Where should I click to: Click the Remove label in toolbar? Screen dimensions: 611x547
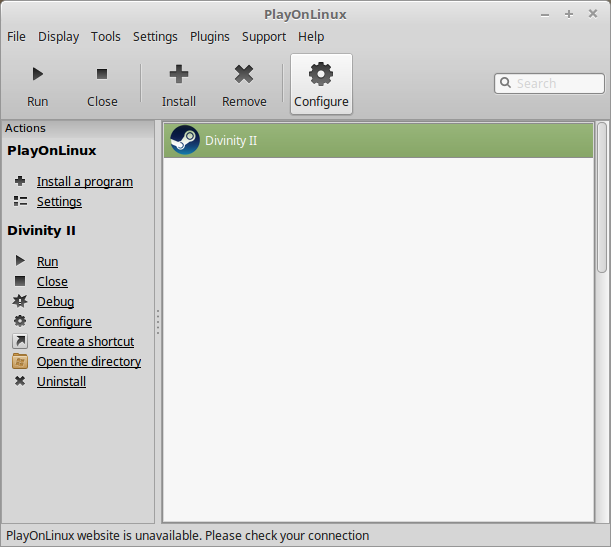pos(244,102)
